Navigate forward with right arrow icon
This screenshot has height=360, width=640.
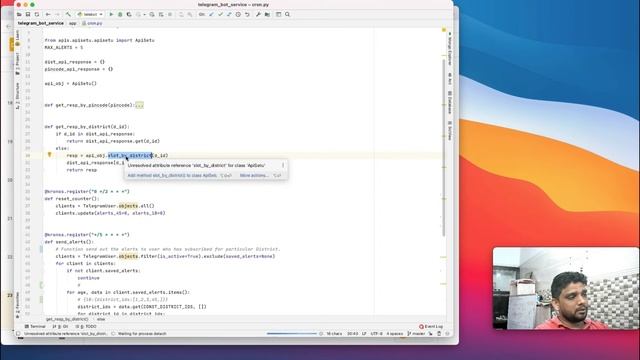57,14
